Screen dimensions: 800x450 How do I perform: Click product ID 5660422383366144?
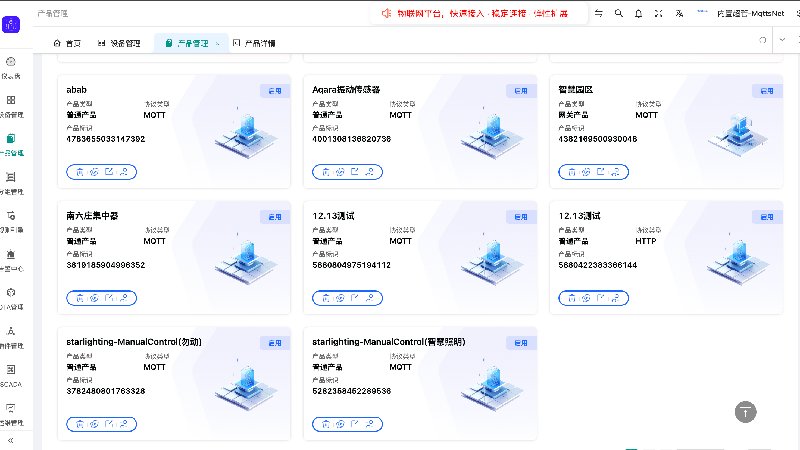coord(597,265)
